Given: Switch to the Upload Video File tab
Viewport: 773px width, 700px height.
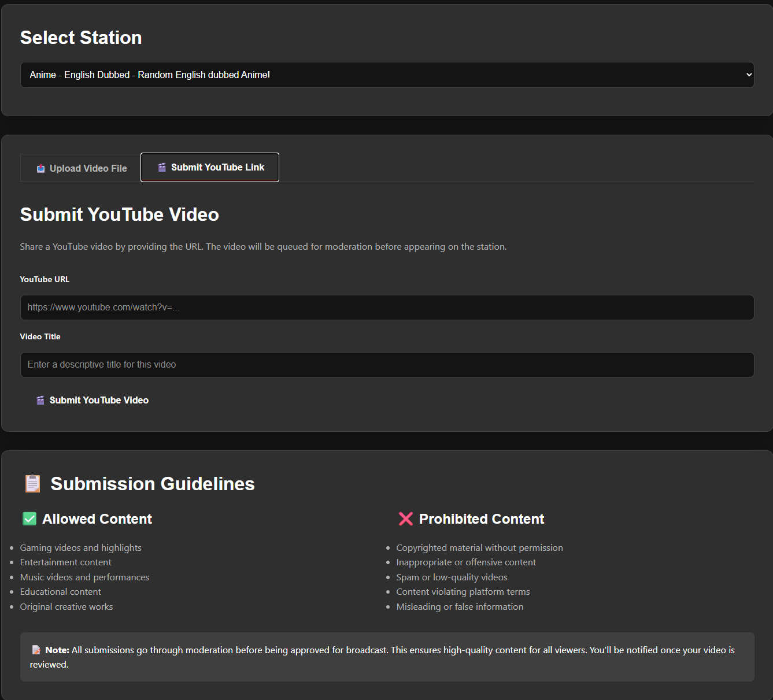Looking at the screenshot, I should [x=80, y=168].
